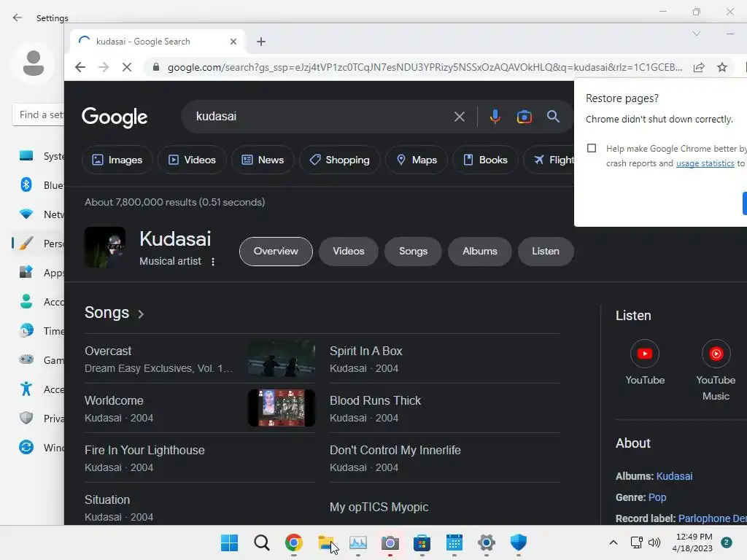Click Chrome icon in taskbar
Image resolution: width=747 pixels, height=560 pixels.
293,542
